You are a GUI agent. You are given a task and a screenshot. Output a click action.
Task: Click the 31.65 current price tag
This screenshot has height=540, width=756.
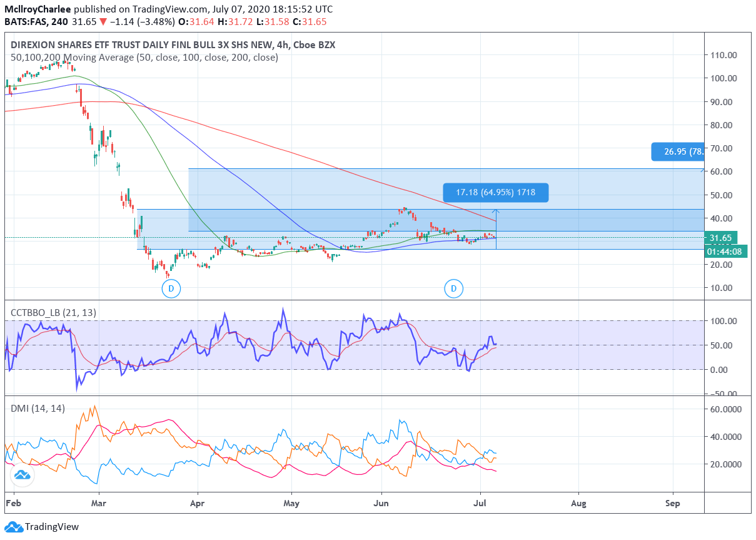click(x=722, y=238)
